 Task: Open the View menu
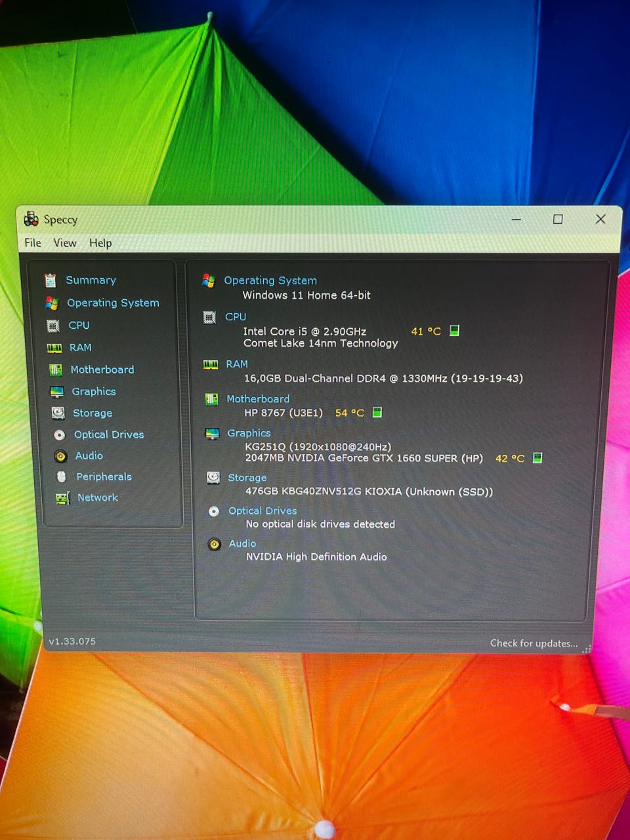point(65,243)
